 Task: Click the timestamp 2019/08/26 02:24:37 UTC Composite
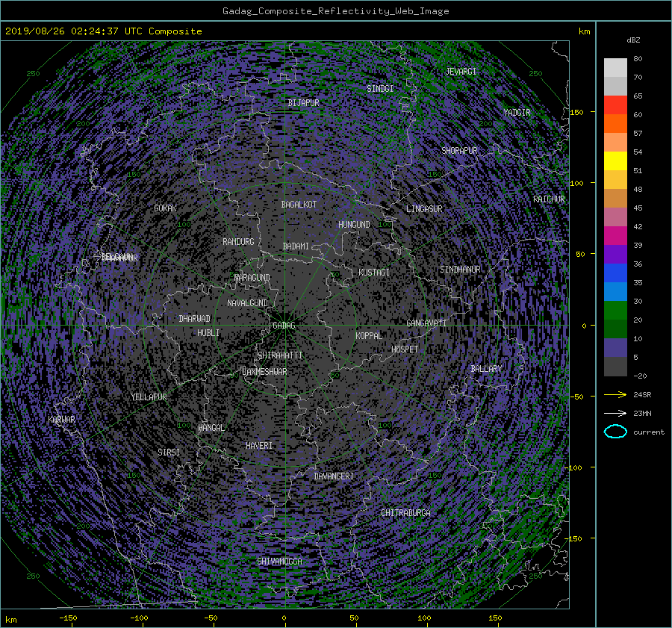click(x=103, y=31)
